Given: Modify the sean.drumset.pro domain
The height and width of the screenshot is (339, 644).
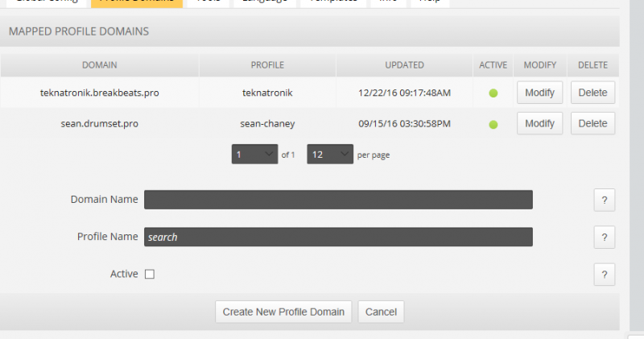Looking at the screenshot, I should tap(539, 123).
